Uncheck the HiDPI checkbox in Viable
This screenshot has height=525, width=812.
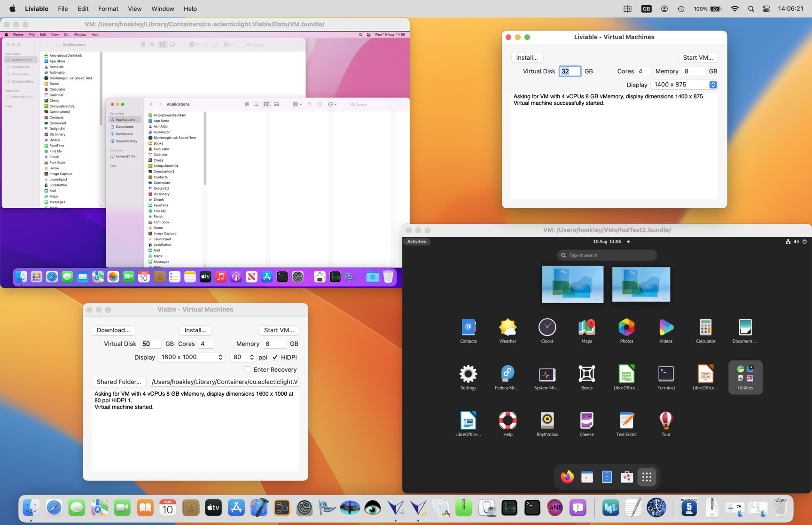(x=275, y=357)
